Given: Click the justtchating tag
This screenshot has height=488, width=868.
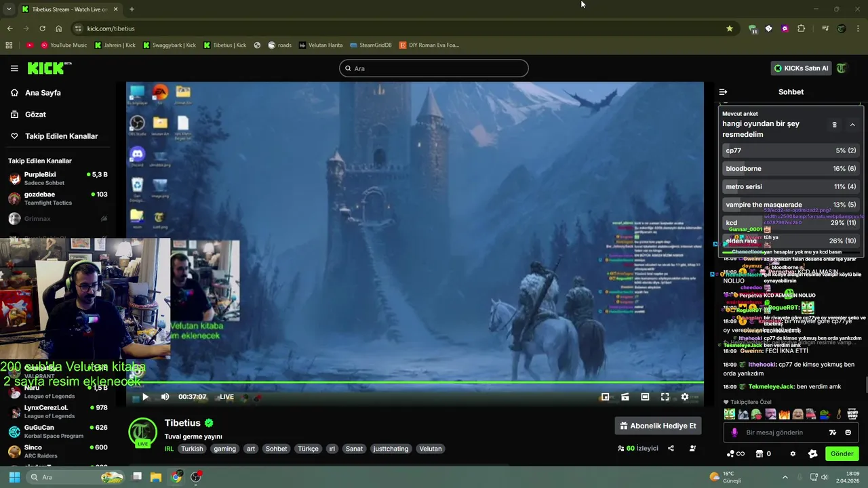Looking at the screenshot, I should (x=391, y=449).
